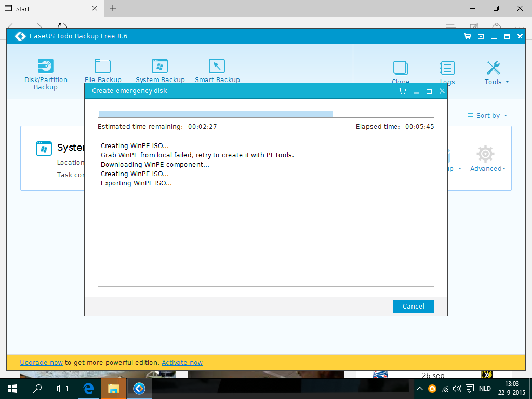The width and height of the screenshot is (532, 399).
Task: Close the Start browser tab
Action: click(95, 8)
